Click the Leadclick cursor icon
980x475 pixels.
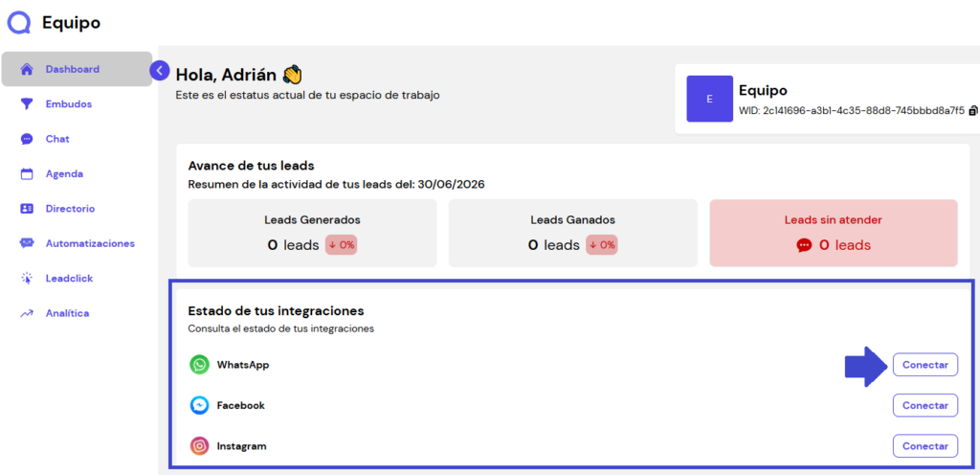coord(26,278)
